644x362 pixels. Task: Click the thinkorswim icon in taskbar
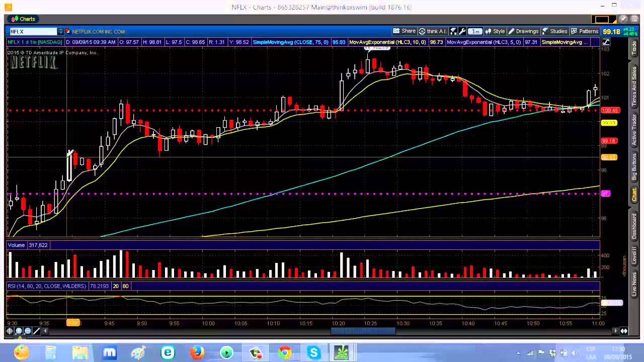point(341,353)
